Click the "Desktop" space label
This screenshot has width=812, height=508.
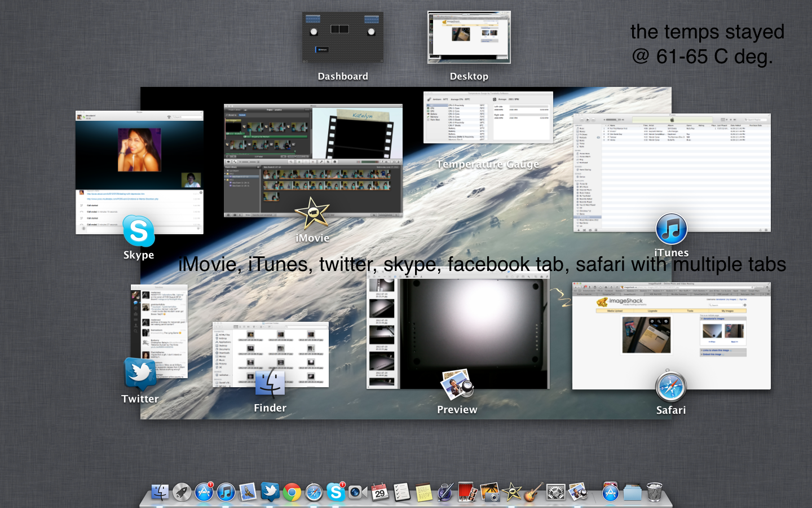(x=469, y=76)
